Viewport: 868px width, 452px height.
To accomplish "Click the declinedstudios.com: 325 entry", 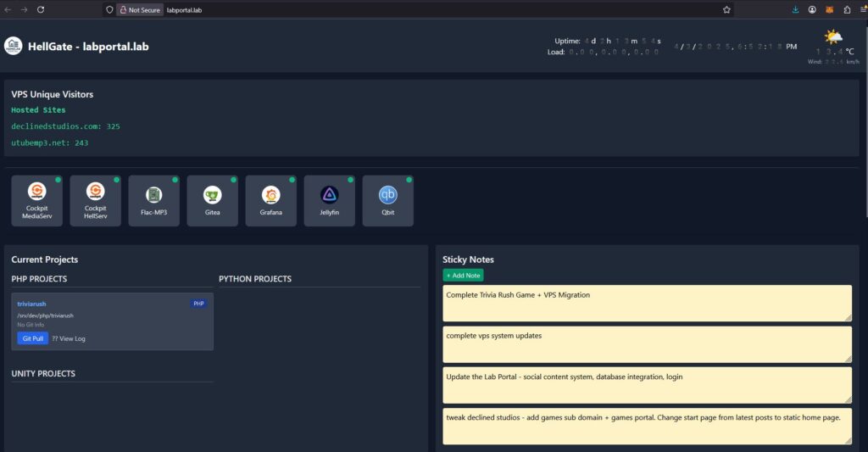I will click(x=65, y=126).
